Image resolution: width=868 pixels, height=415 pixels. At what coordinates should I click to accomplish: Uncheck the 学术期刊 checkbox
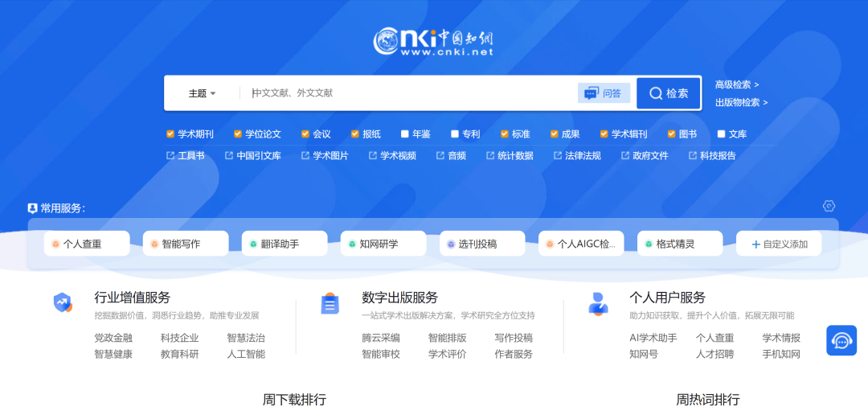coord(170,134)
